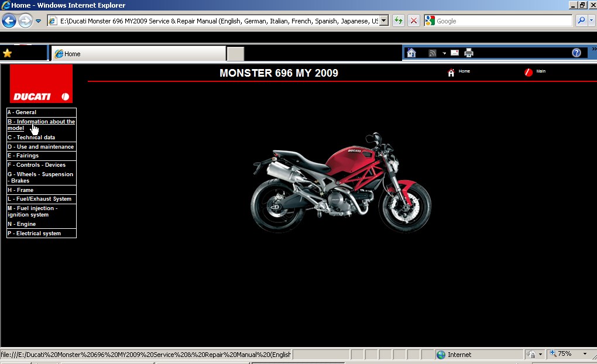
Task: Select the Home browser tab
Action: point(138,54)
